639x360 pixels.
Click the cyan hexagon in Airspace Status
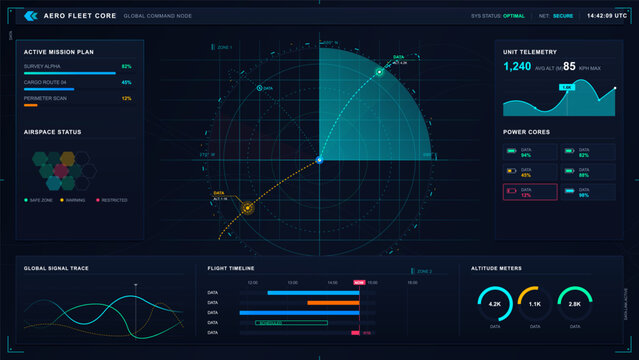coord(54,183)
